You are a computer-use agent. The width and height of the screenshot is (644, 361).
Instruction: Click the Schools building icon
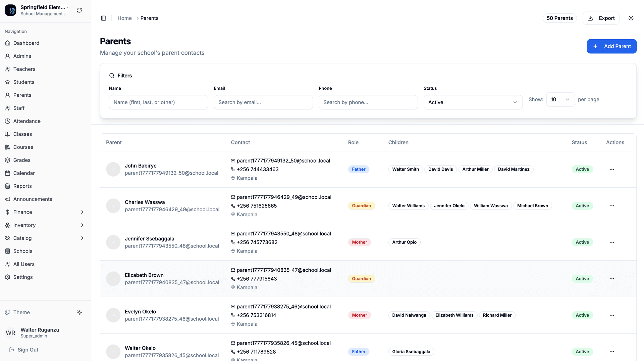(x=8, y=251)
